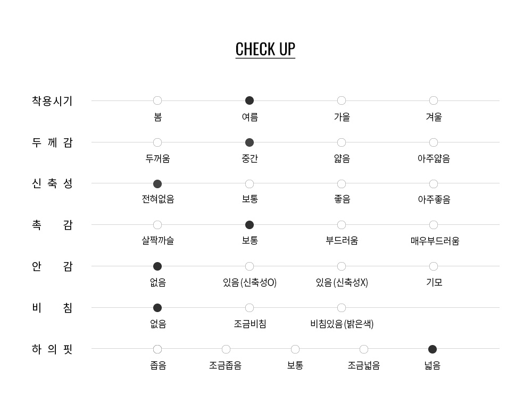Click the 하의핏 row label
The image size is (532, 412).
pyautogui.click(x=52, y=349)
